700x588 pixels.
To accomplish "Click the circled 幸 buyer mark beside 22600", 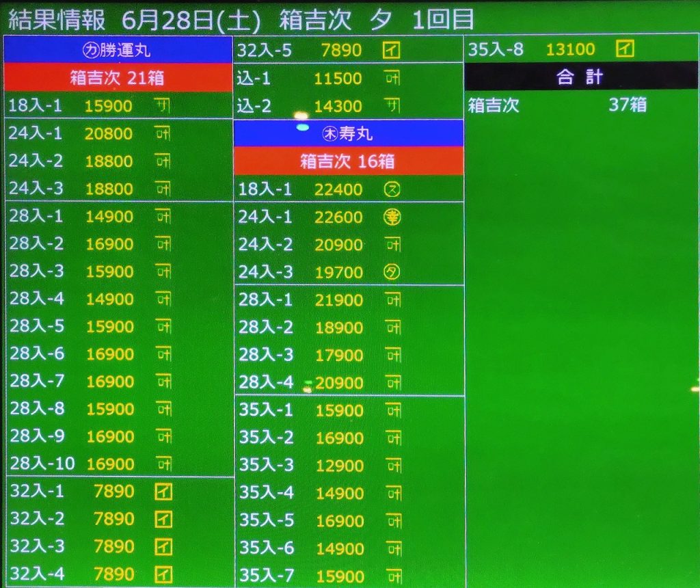I will (392, 217).
